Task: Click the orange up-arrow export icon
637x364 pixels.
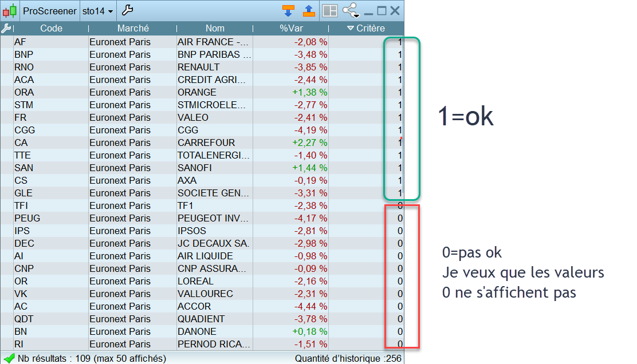Action: point(309,11)
